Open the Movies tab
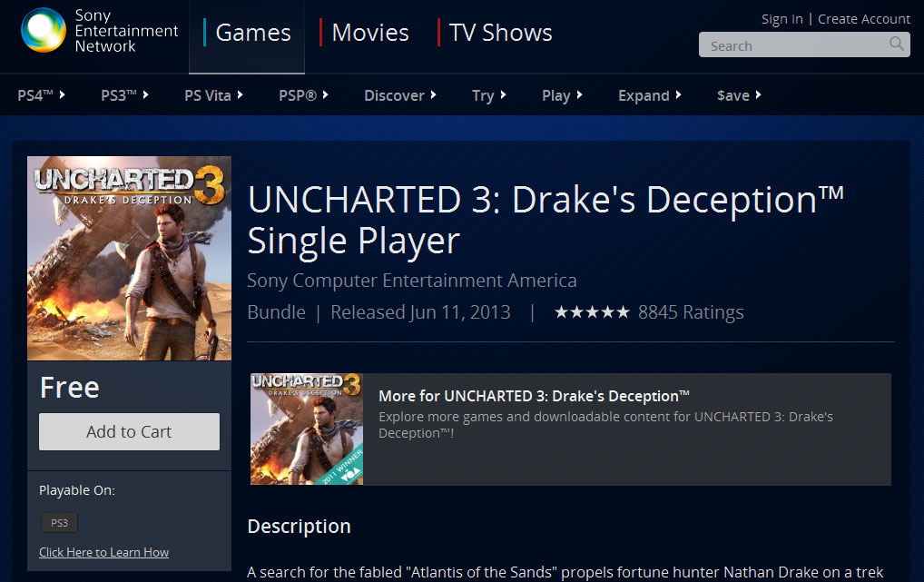The height and width of the screenshot is (582, 924). tap(364, 33)
